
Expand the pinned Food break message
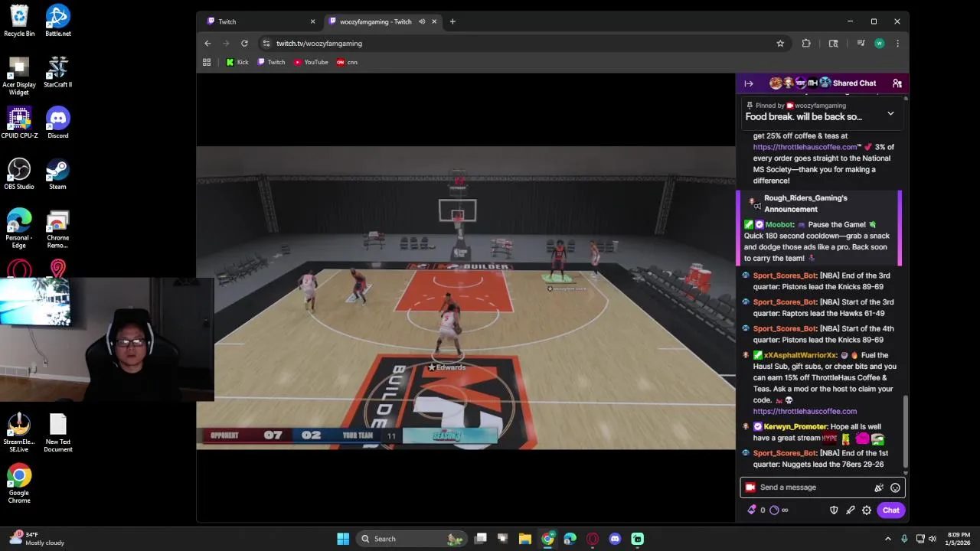[x=890, y=113]
